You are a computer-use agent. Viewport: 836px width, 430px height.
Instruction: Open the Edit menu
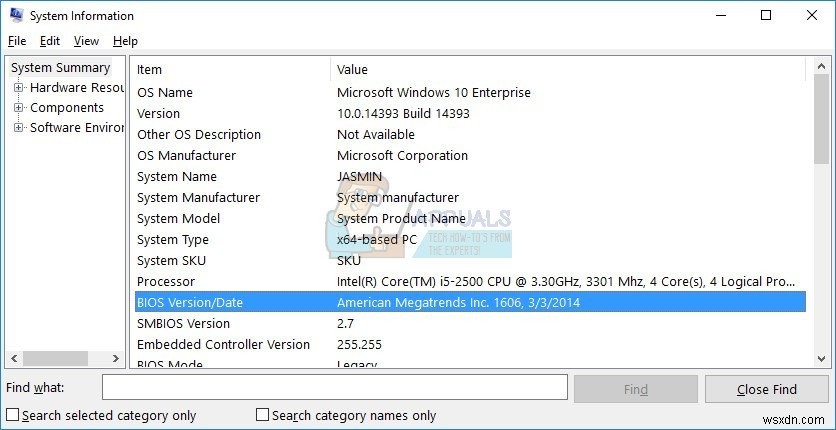[50, 41]
